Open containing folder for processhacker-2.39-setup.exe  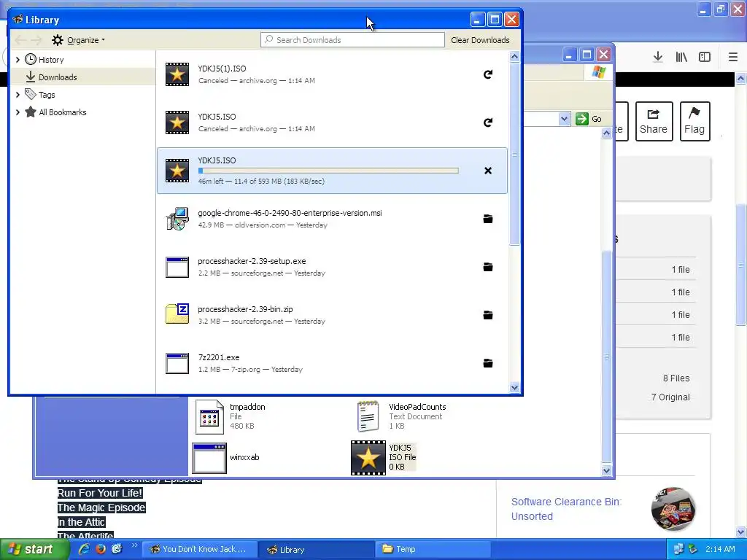[488, 267]
